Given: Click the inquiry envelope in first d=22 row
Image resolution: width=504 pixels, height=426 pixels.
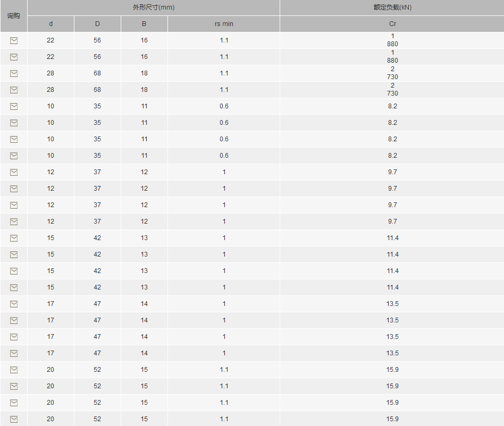Looking at the screenshot, I should pyautogui.click(x=14, y=40).
